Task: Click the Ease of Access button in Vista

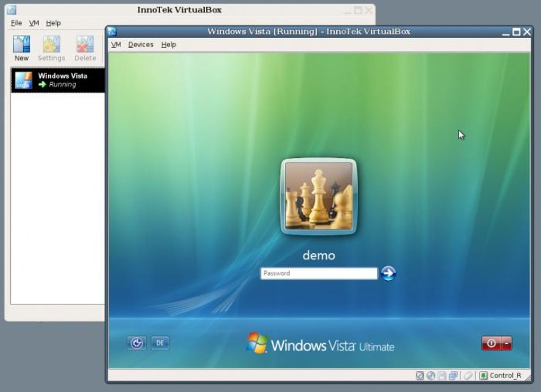Action: point(137,343)
